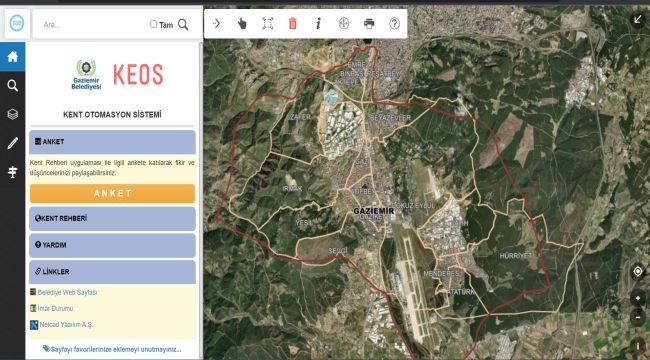
Task: Open the info query tool
Action: [318, 24]
